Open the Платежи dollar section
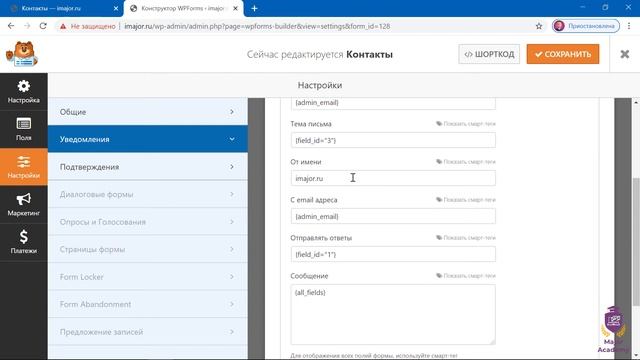 coord(24,242)
